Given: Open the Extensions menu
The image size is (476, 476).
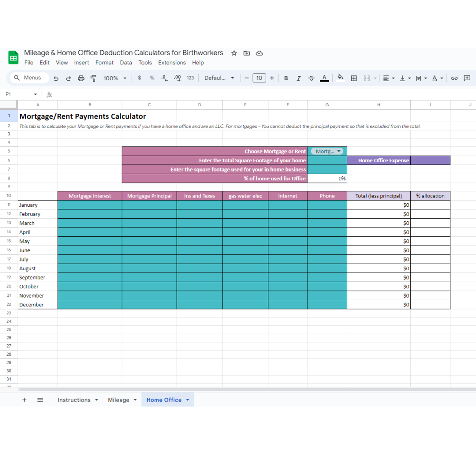Looking at the screenshot, I should (x=172, y=63).
